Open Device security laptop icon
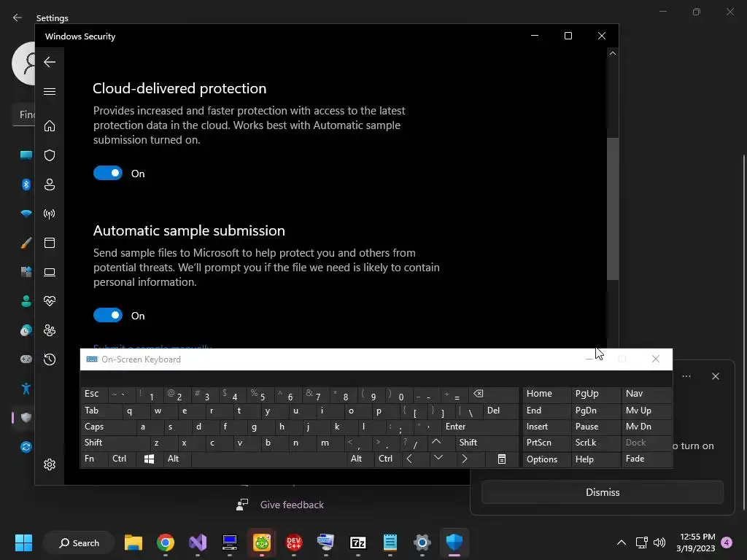 click(x=50, y=272)
